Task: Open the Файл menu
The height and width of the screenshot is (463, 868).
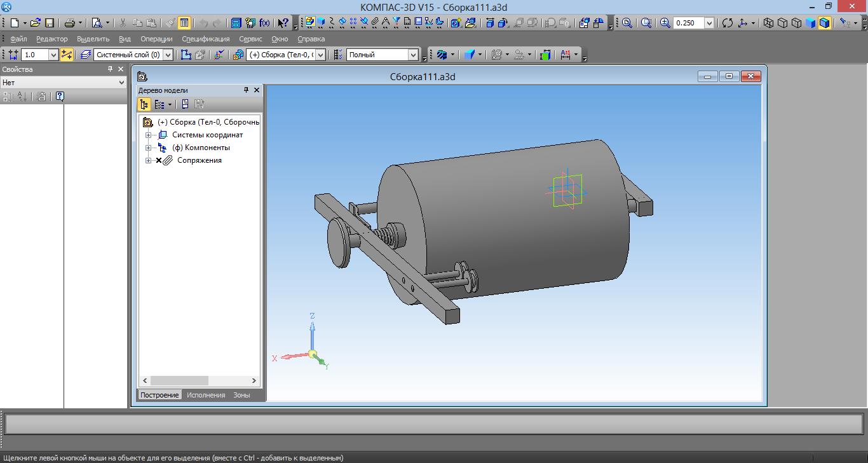Action: 18,39
